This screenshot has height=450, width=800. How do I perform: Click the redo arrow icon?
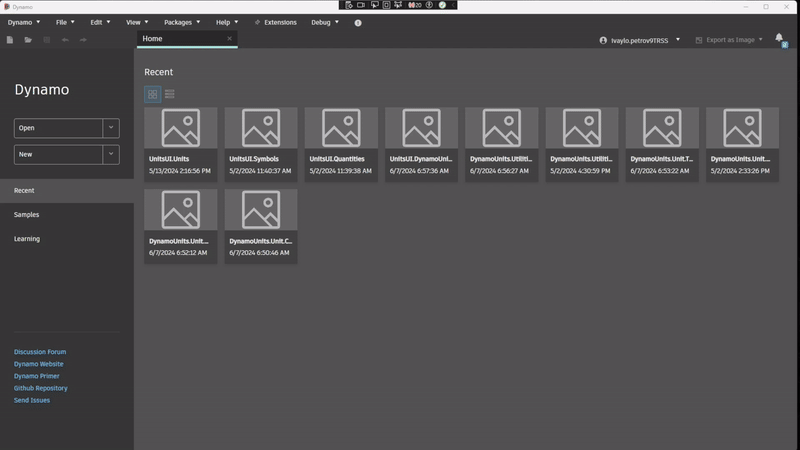pos(83,40)
